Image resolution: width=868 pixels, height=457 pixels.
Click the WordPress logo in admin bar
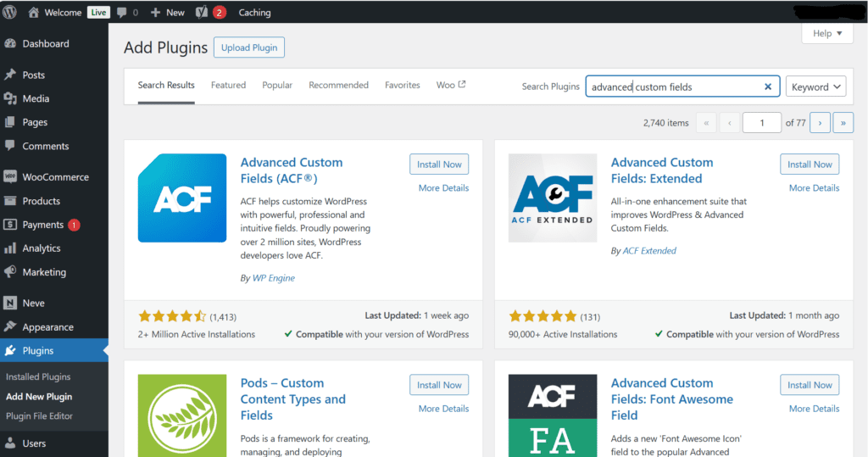(x=9, y=12)
